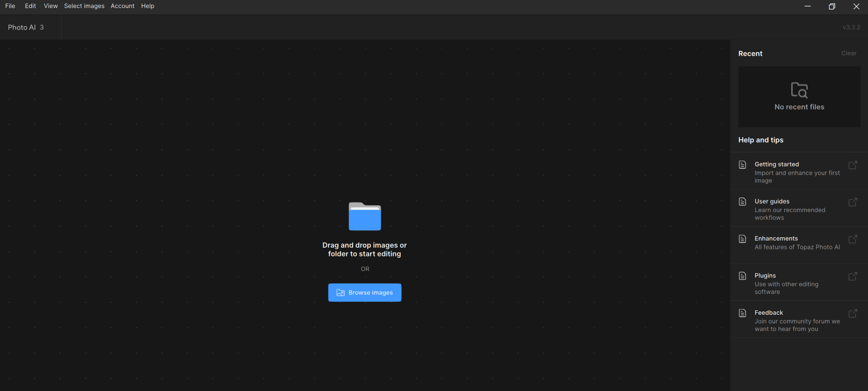
Task: Click the User guides external link icon
Action: click(853, 202)
